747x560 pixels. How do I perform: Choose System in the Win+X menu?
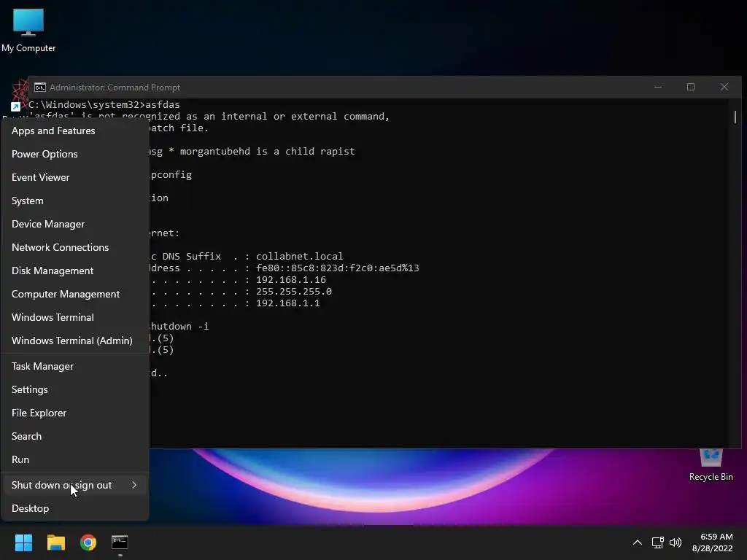tap(75, 201)
